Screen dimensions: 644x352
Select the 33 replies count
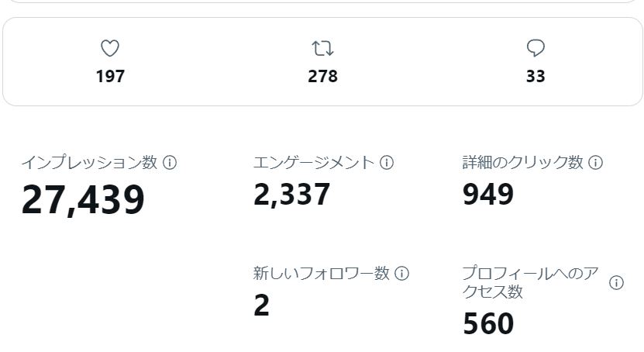click(x=536, y=77)
